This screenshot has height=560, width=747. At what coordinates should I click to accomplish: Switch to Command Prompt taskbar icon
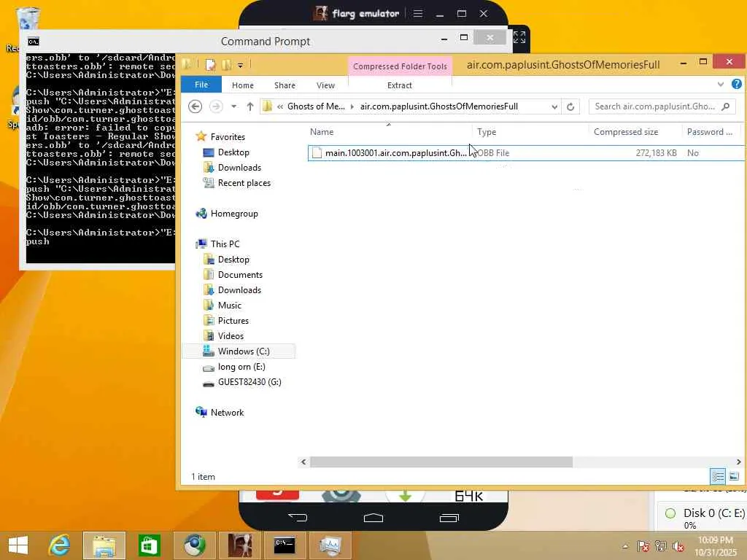click(285, 545)
